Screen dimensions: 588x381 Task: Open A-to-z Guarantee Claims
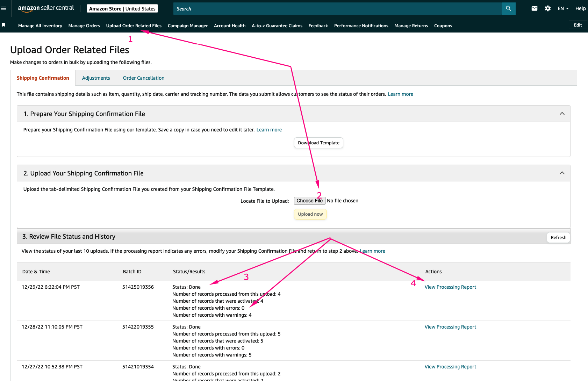click(277, 26)
